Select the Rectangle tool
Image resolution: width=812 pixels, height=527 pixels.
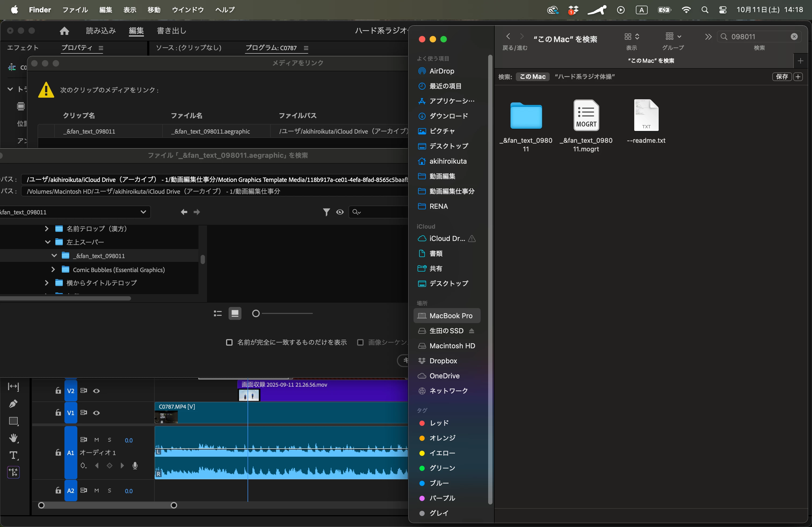[13, 421]
